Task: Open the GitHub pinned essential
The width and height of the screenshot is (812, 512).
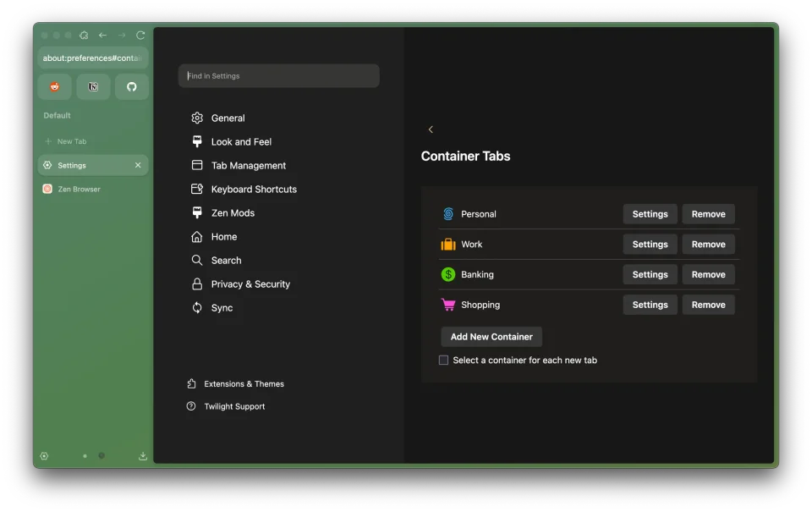Action: (x=132, y=86)
